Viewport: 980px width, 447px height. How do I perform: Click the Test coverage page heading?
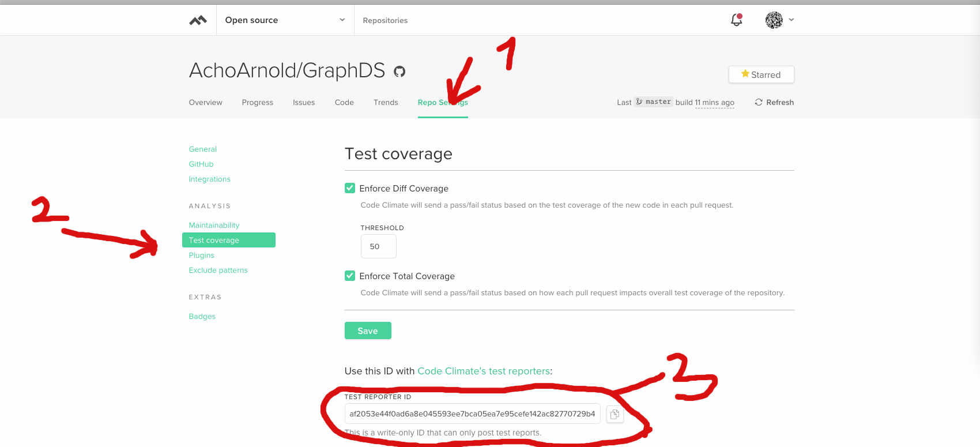(x=398, y=154)
